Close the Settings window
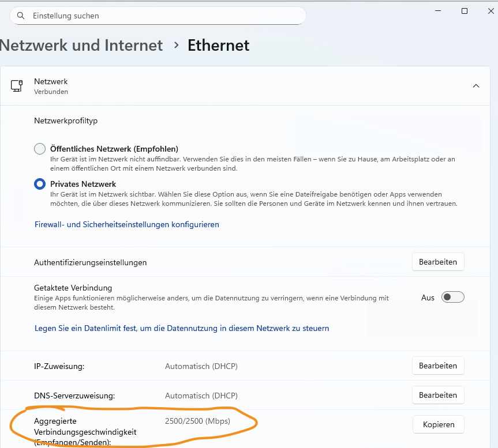498x448 pixels. pos(491,11)
